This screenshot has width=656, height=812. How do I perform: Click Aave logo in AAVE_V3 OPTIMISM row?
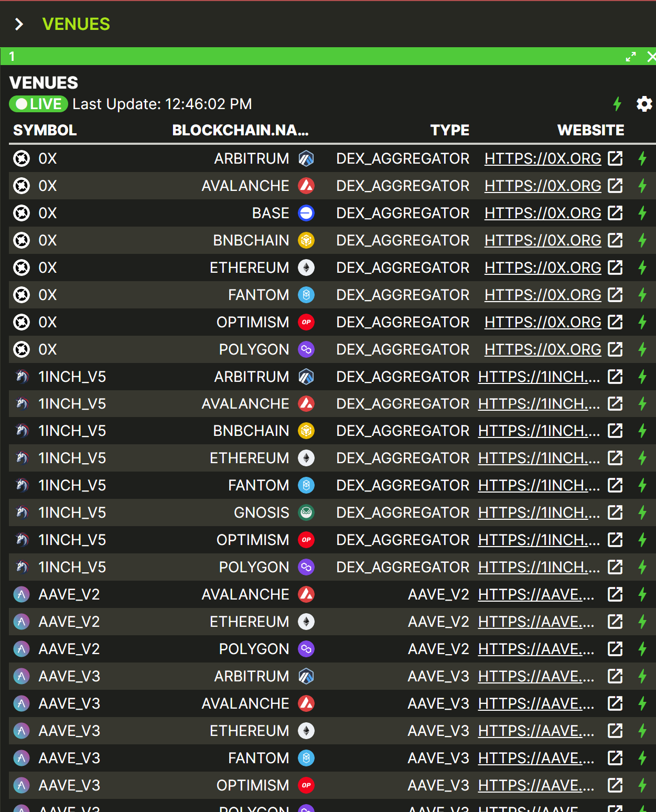[x=21, y=785]
